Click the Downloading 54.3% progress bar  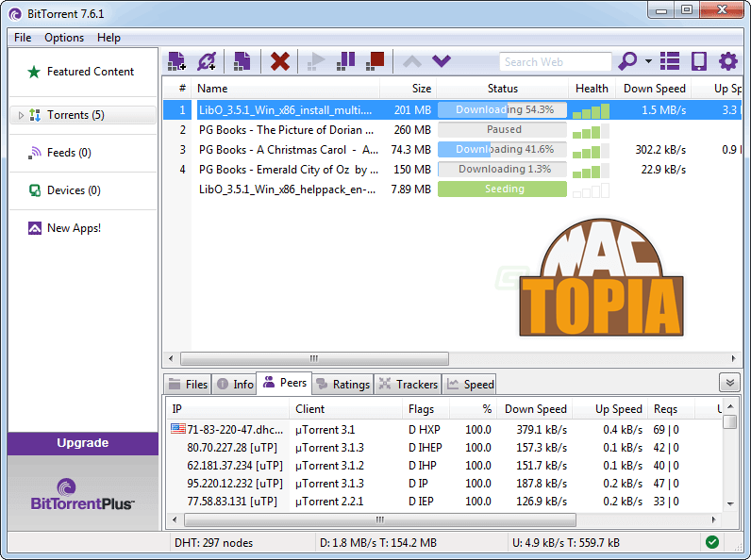(503, 110)
